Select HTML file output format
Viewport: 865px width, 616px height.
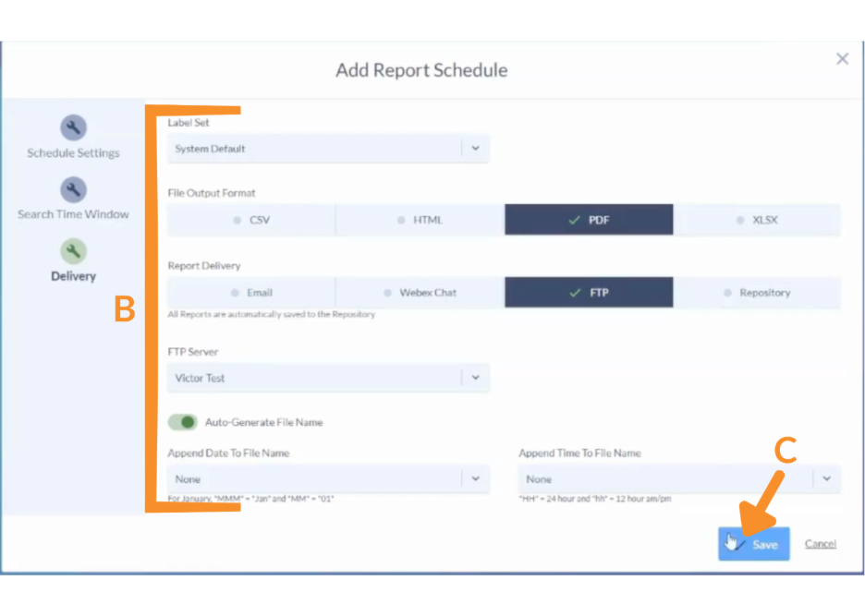[420, 220]
